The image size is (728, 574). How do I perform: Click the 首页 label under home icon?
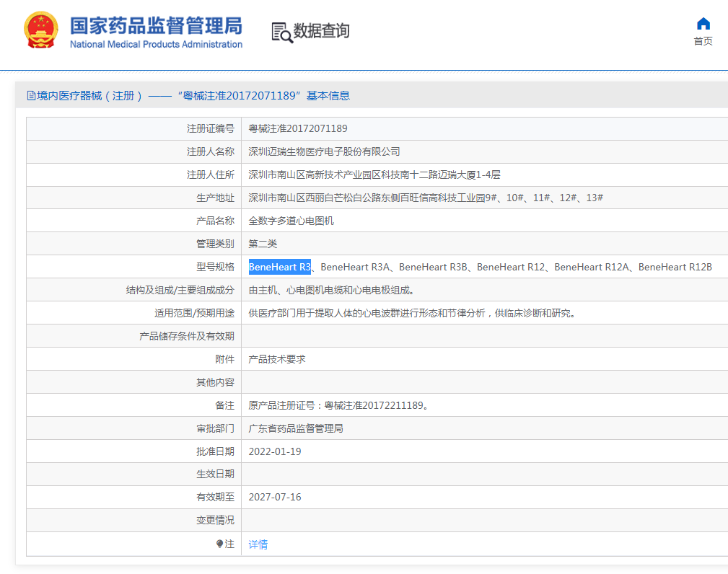pyautogui.click(x=703, y=41)
